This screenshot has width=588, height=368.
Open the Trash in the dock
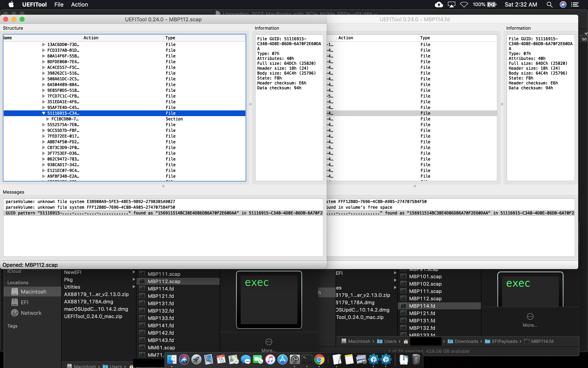[416, 359]
